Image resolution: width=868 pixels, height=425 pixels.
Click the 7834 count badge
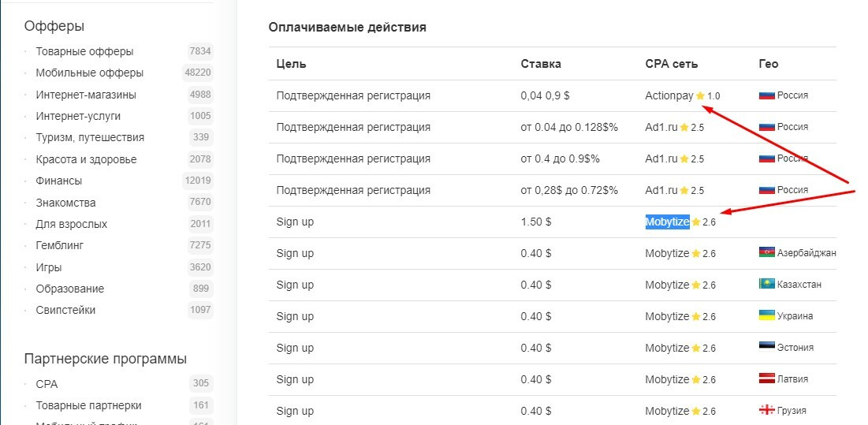pyautogui.click(x=200, y=51)
